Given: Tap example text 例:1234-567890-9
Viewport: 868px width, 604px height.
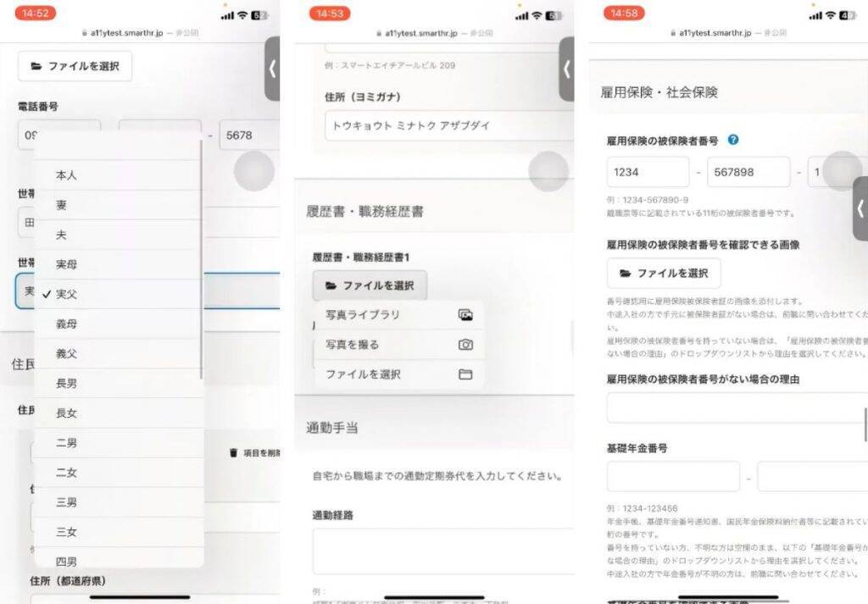Looking at the screenshot, I should pos(648,200).
